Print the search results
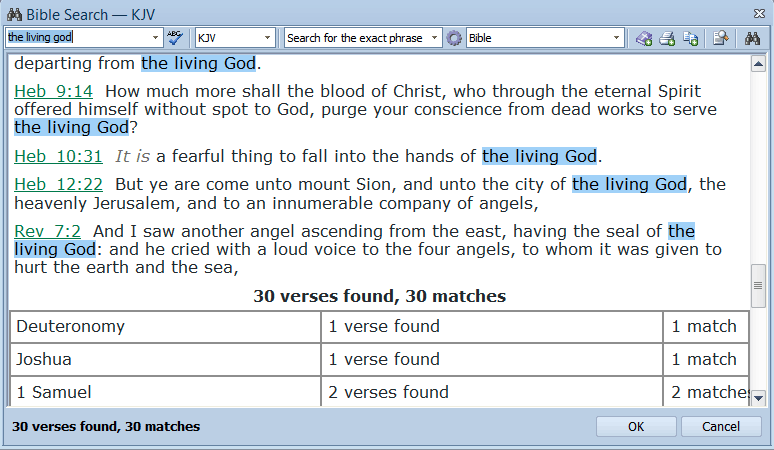 667,38
